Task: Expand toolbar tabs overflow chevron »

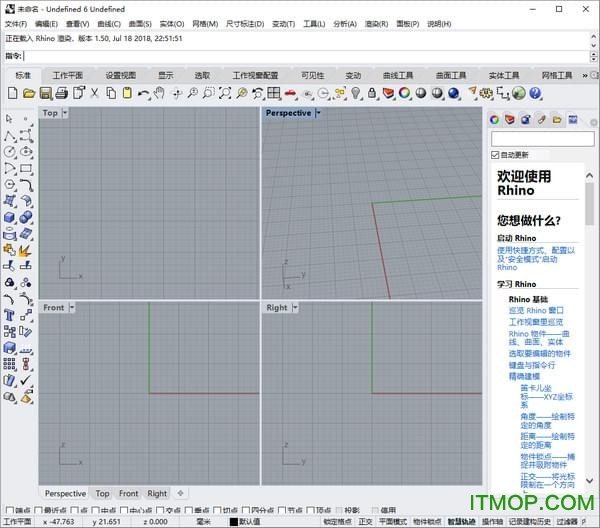Action: point(585,75)
